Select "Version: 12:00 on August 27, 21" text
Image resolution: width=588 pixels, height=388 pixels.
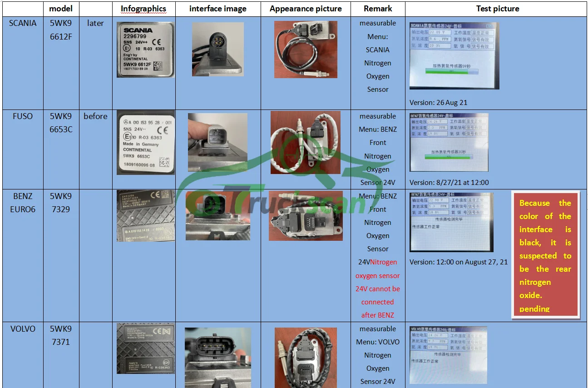click(x=459, y=262)
